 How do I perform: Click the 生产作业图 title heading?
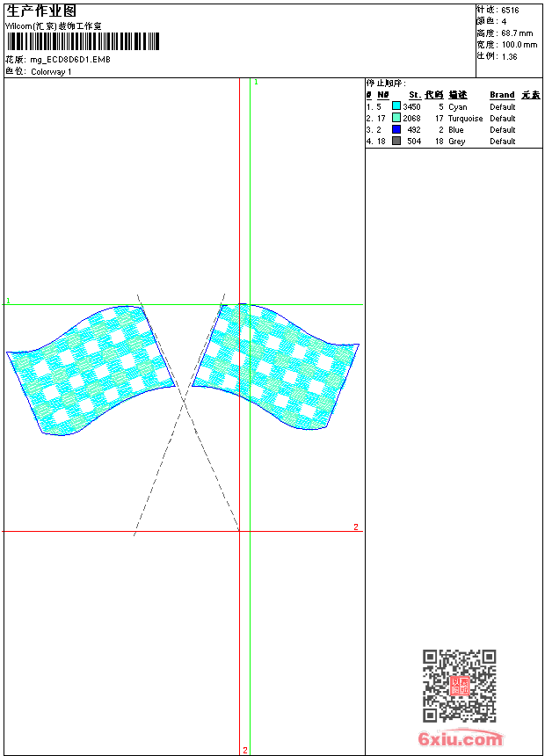41,11
